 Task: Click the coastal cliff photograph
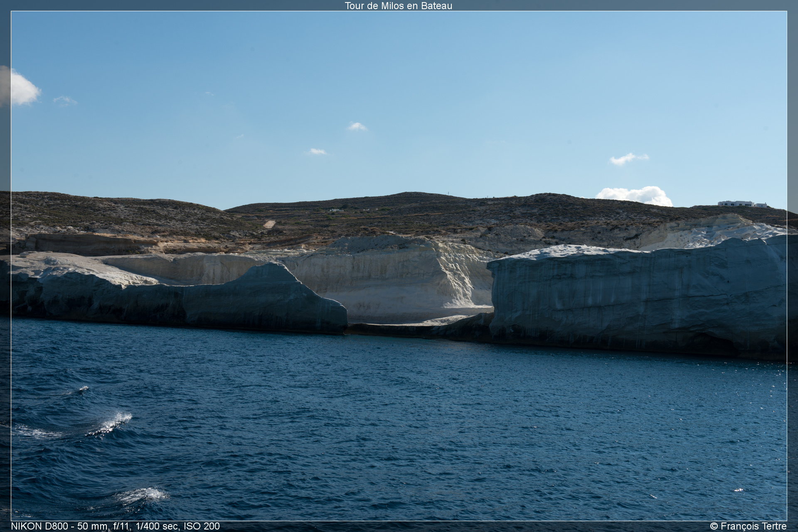click(x=399, y=266)
